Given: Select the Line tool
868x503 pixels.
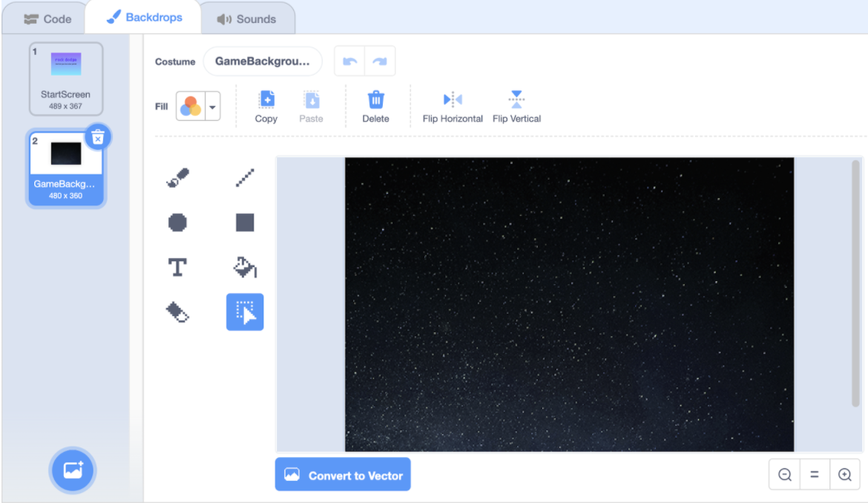Looking at the screenshot, I should pyautogui.click(x=245, y=177).
